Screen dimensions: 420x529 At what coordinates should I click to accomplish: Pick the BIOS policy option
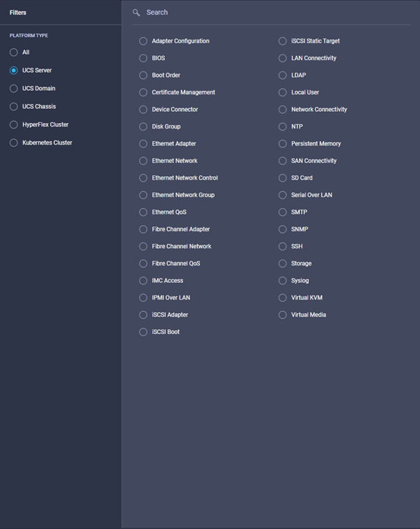143,59
